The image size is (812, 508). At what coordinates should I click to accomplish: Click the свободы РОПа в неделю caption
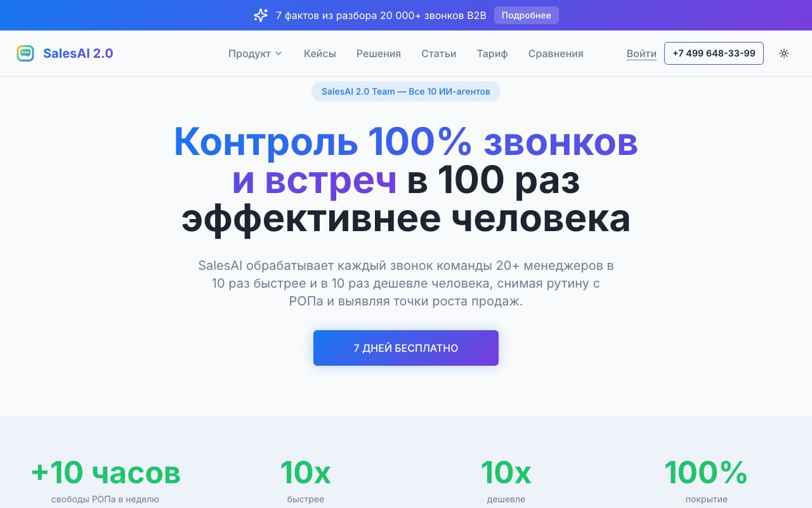pyautogui.click(x=105, y=499)
